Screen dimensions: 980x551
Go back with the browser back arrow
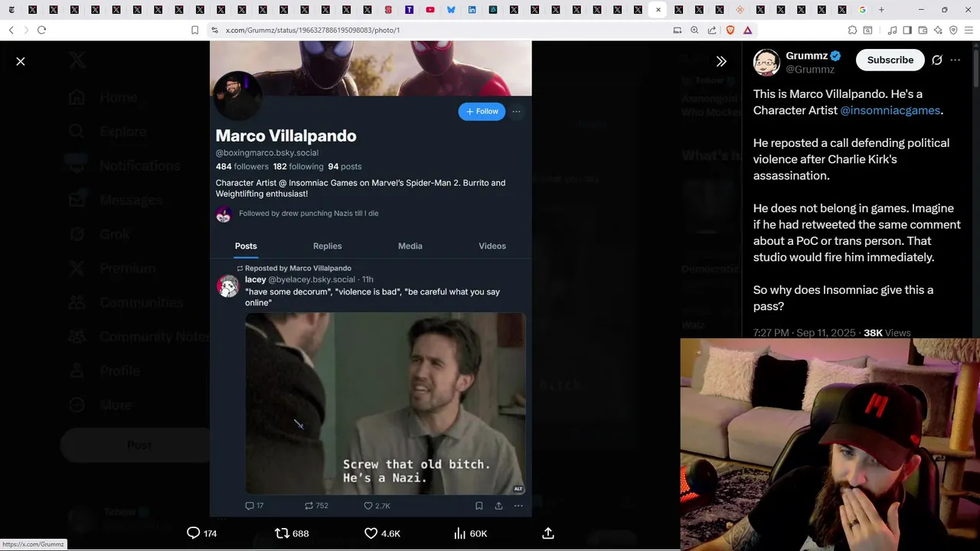tap(11, 30)
